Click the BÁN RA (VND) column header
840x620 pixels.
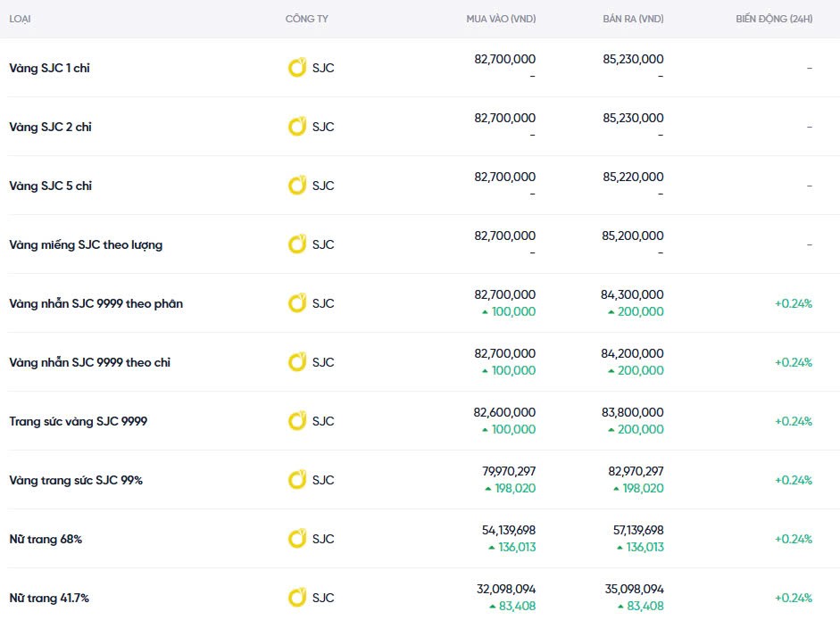(x=633, y=19)
